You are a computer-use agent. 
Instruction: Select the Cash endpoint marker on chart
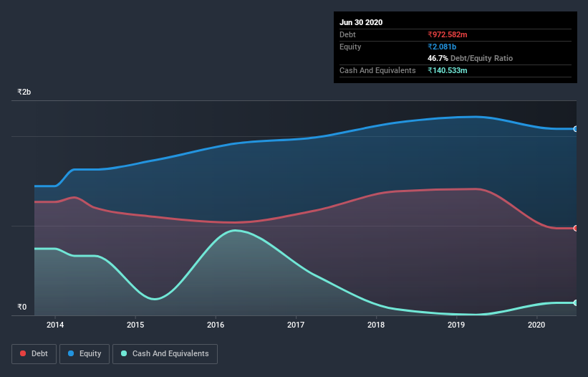click(x=576, y=302)
